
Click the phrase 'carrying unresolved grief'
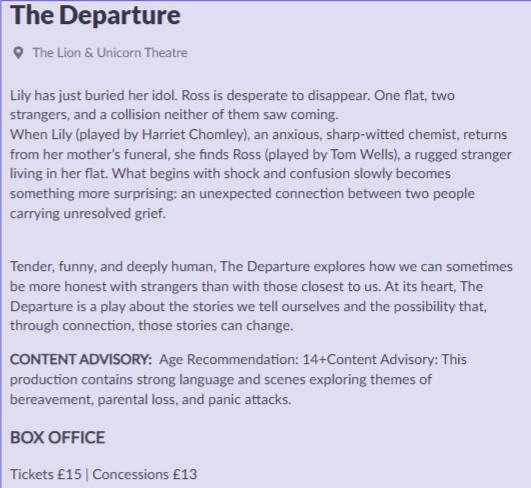[87, 214]
